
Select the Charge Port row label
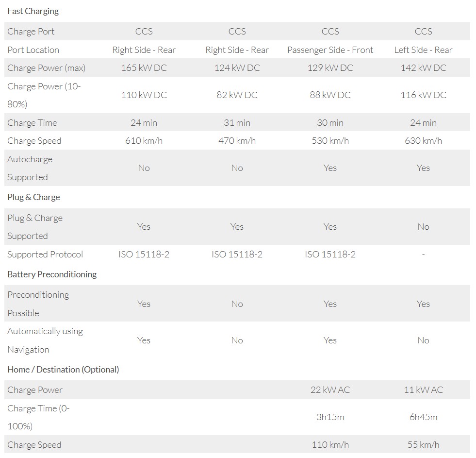31,32
